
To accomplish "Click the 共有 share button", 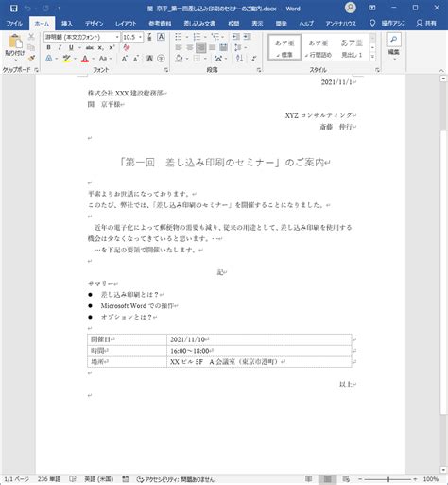I will click(x=426, y=23).
